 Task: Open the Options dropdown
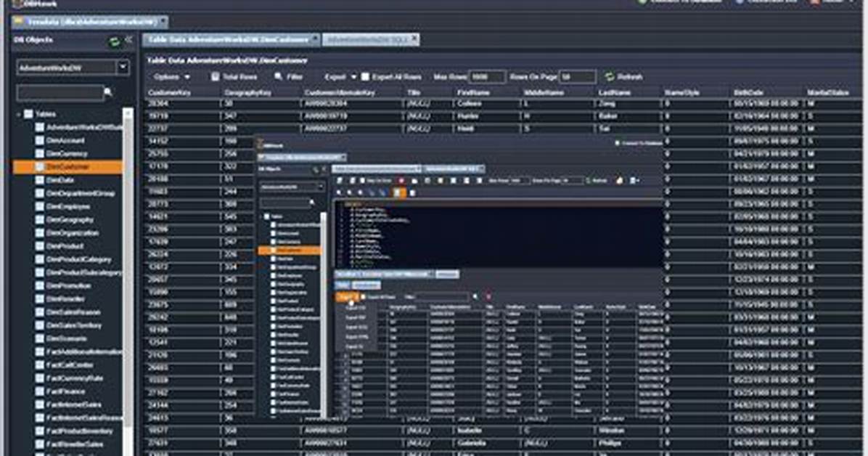pyautogui.click(x=171, y=77)
